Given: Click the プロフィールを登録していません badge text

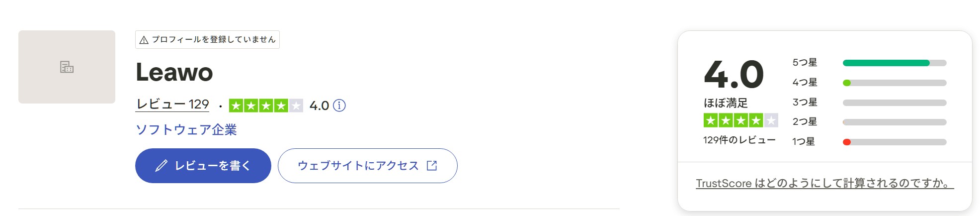Looking at the screenshot, I should [x=214, y=39].
